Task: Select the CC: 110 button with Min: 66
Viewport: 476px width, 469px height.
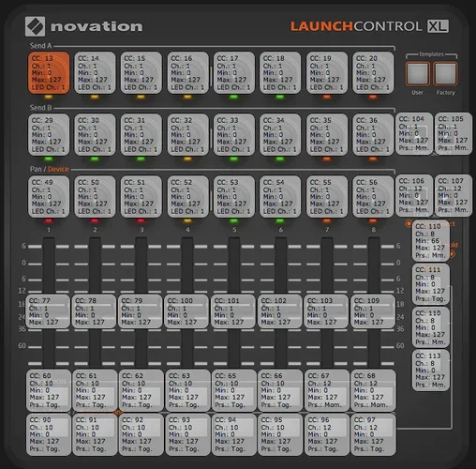Action: pos(431,240)
